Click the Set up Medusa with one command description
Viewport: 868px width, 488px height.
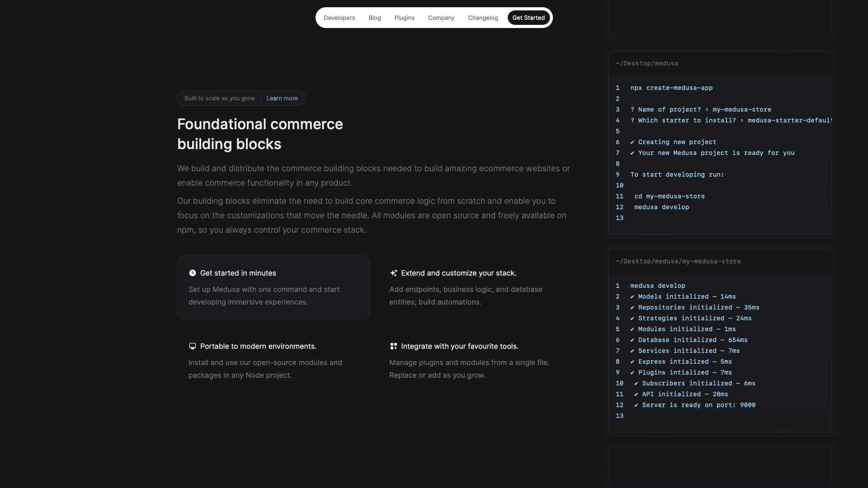(264, 296)
